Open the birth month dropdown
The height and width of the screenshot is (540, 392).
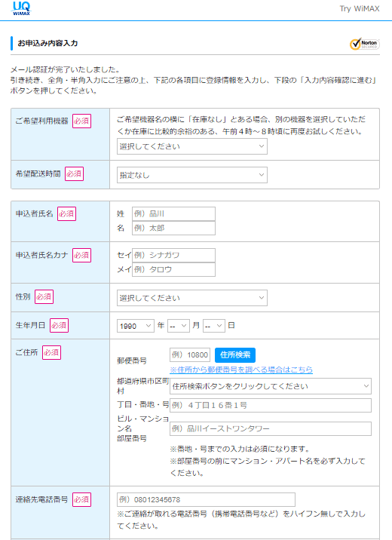tap(178, 326)
